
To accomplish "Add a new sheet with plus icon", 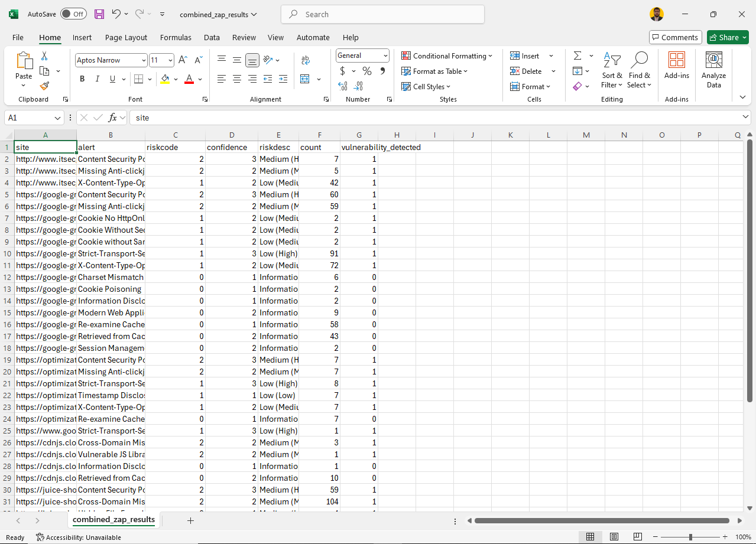I will pos(190,520).
